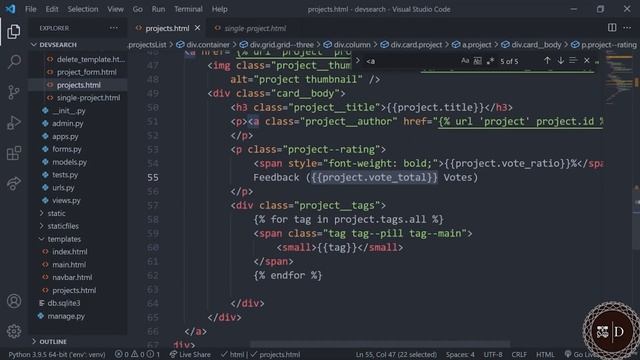Close the find widget
Screen dimensions: 640x360
pyautogui.click(x=587, y=60)
